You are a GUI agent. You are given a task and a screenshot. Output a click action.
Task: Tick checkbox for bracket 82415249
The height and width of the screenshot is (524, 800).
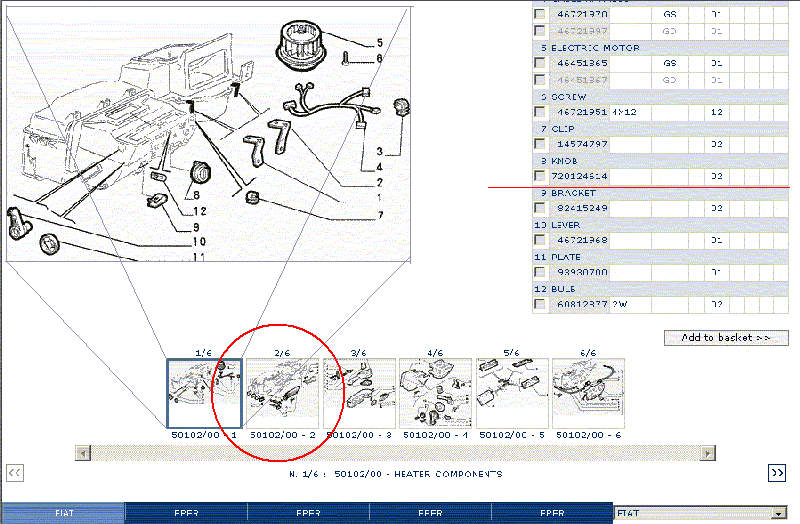(540, 208)
